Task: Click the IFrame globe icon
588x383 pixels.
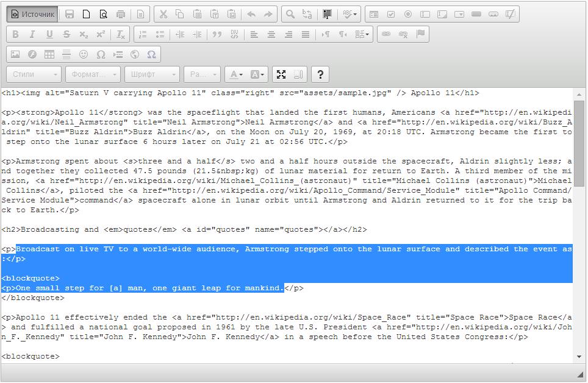Action: pyautogui.click(x=135, y=54)
